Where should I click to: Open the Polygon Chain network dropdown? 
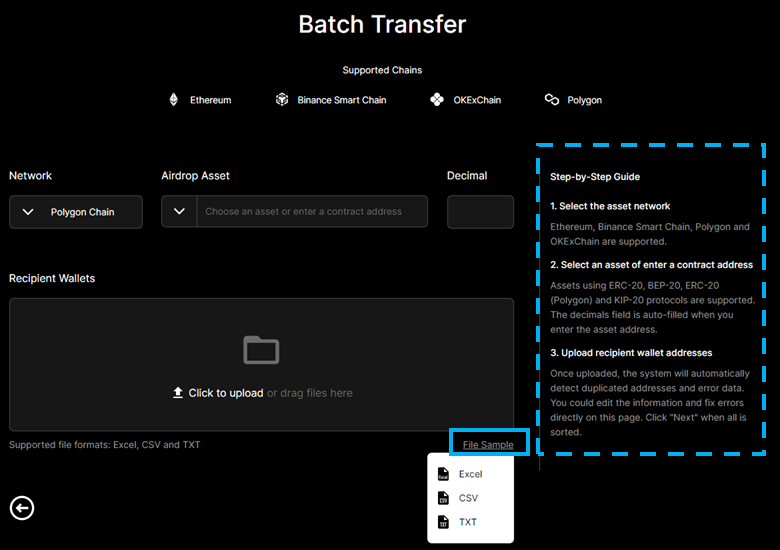tap(76, 212)
